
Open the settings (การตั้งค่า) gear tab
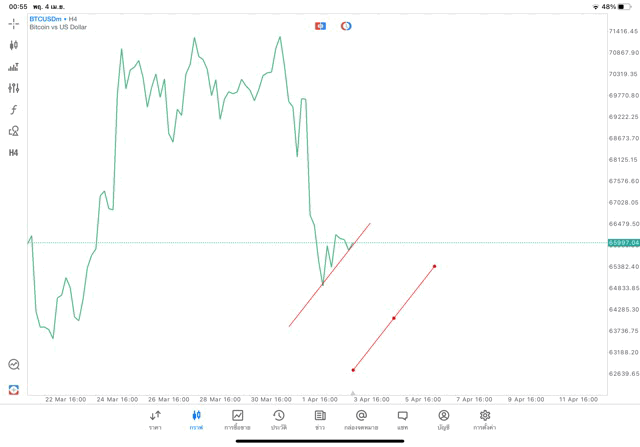485,420
